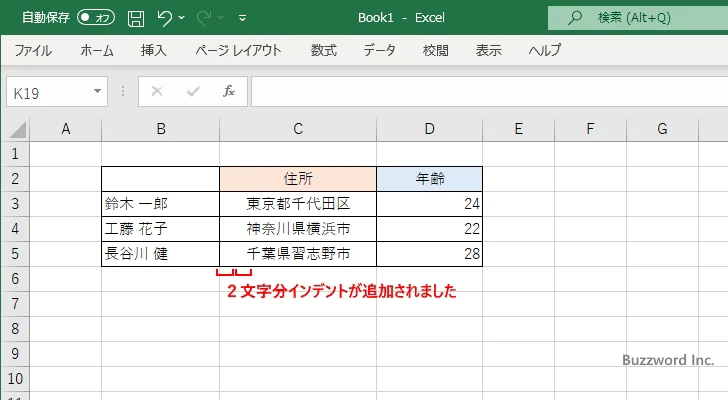
Task: Select column B header
Action: pyautogui.click(x=161, y=129)
